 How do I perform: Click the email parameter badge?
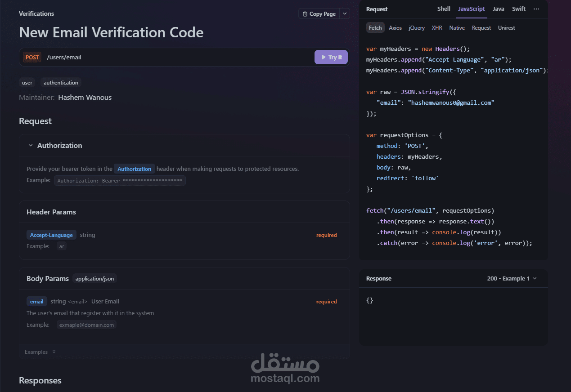point(37,301)
